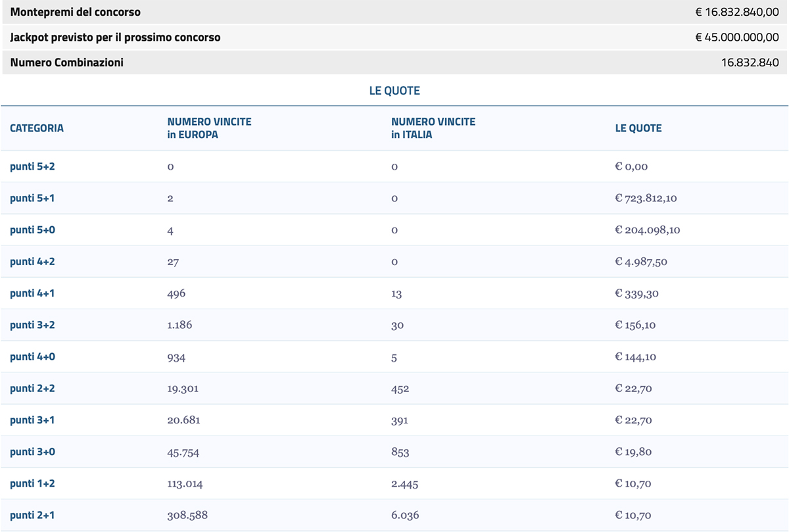Select the 'punti 3+0' category row

click(x=394, y=452)
